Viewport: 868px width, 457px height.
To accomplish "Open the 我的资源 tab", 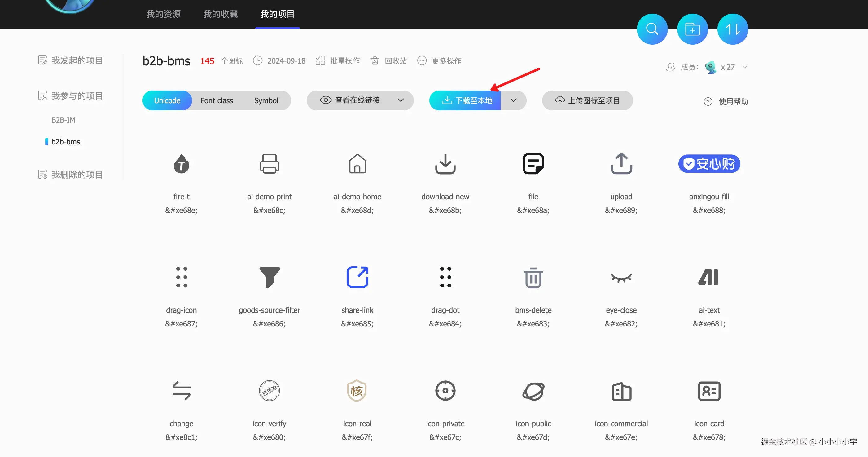I will [164, 14].
